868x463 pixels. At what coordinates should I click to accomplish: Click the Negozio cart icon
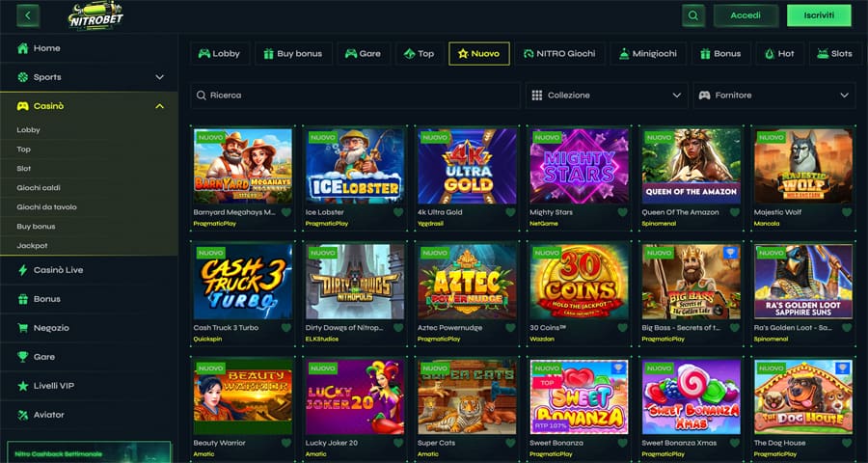click(x=23, y=328)
